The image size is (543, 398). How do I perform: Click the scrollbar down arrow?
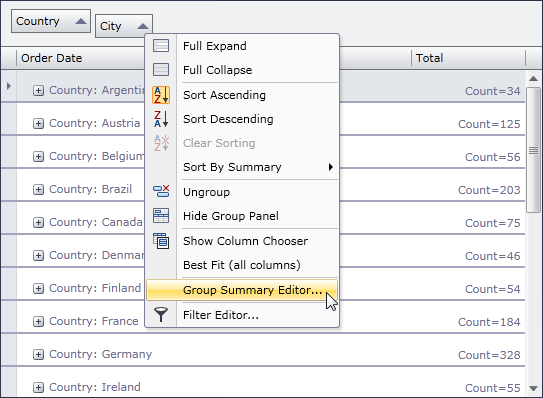(x=533, y=388)
